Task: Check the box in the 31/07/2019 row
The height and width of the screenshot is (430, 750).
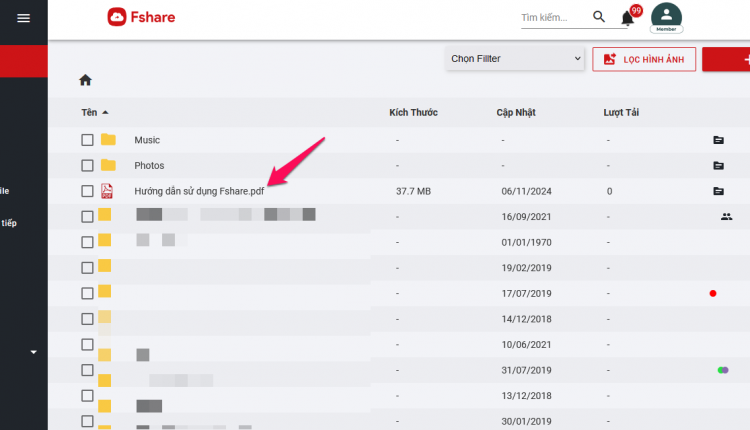Action: click(x=87, y=370)
